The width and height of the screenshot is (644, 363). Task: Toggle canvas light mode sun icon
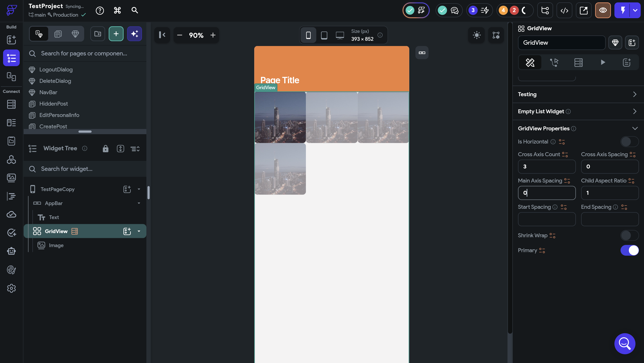[x=477, y=35]
